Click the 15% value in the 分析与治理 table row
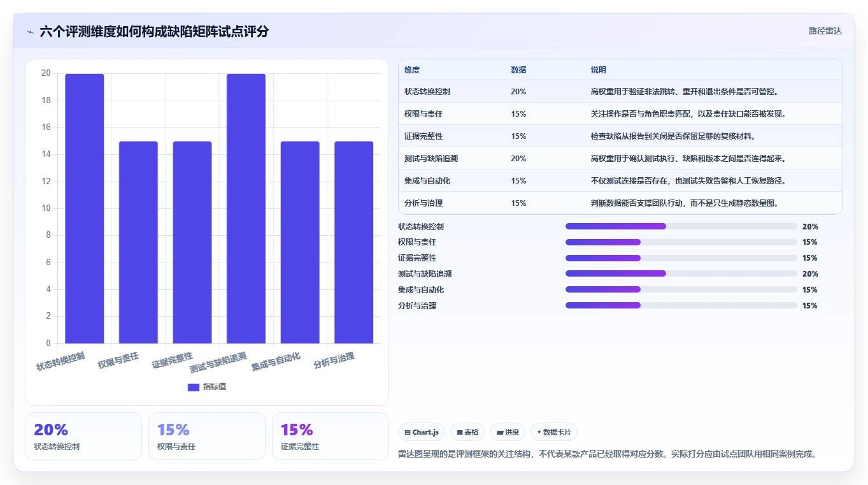 pyautogui.click(x=518, y=203)
